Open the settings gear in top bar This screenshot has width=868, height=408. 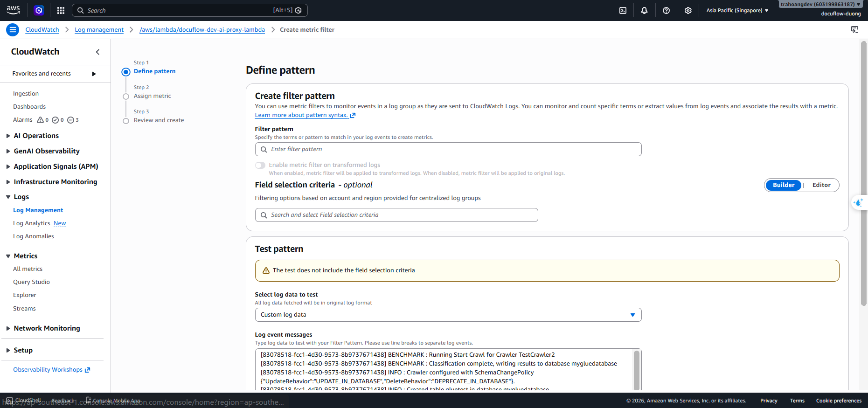pyautogui.click(x=688, y=10)
